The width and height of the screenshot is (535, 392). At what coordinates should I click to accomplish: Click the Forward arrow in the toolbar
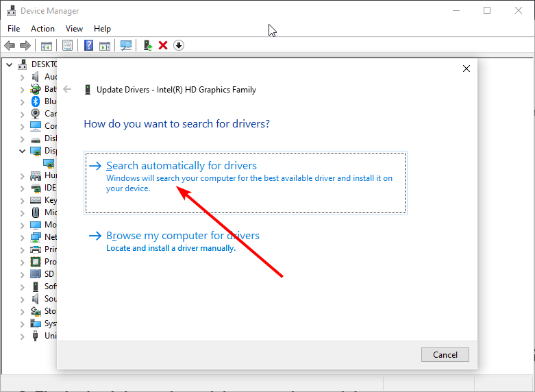point(25,45)
